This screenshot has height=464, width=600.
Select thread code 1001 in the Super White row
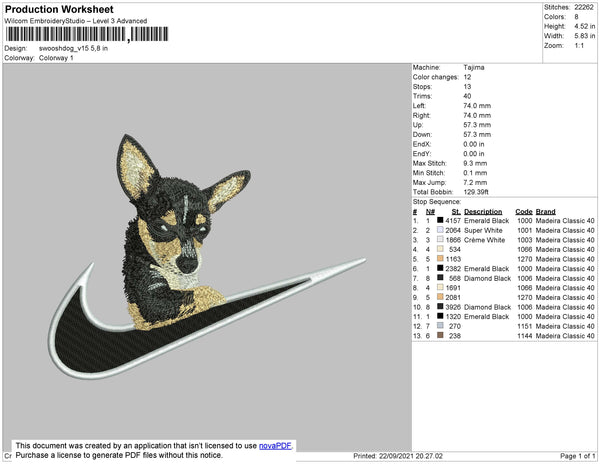tap(525, 230)
